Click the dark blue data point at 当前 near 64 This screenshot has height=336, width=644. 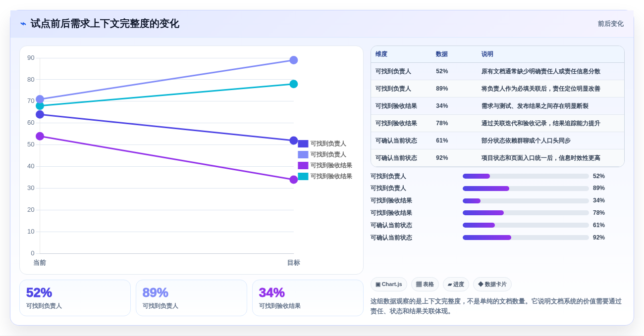pyautogui.click(x=40, y=114)
